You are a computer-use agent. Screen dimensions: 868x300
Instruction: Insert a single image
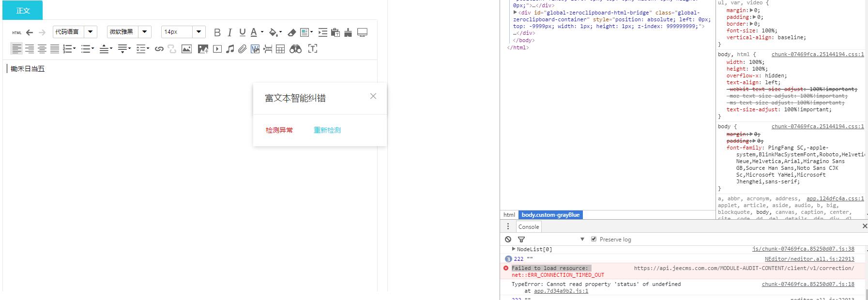186,49
